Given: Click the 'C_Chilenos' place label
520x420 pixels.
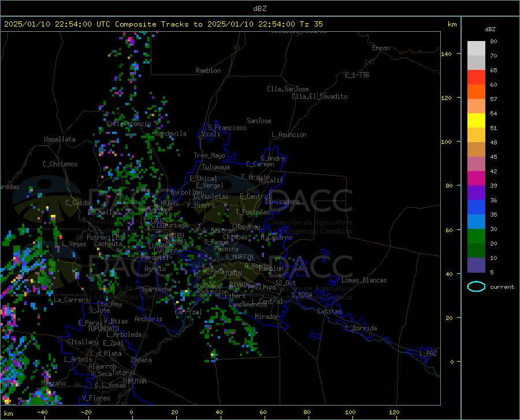Looking at the screenshot, I should pyautogui.click(x=60, y=164).
